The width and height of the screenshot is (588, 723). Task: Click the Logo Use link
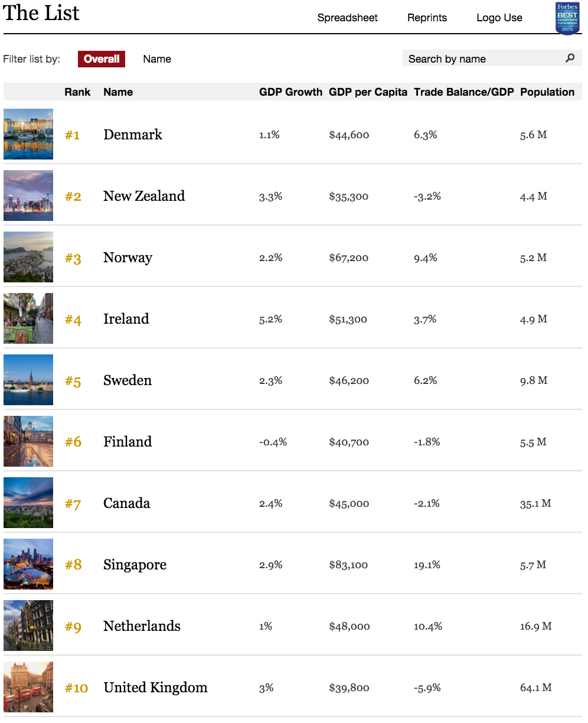[499, 18]
